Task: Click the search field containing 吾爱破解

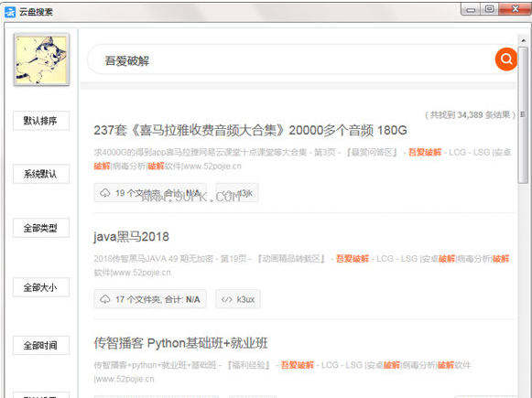Action: [x=292, y=59]
